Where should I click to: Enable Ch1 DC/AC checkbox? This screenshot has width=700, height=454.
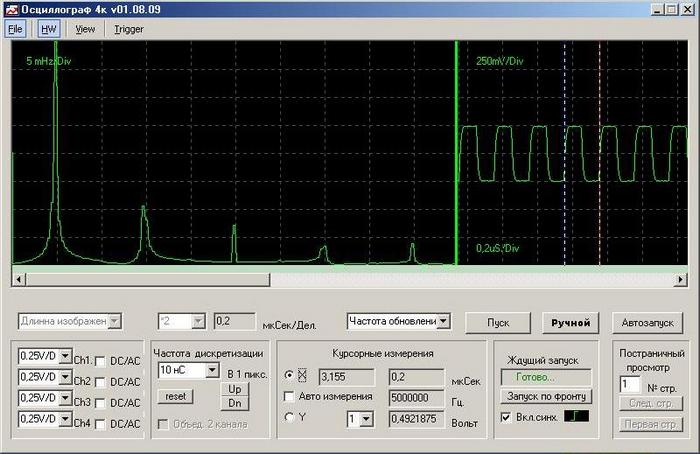tap(100, 360)
